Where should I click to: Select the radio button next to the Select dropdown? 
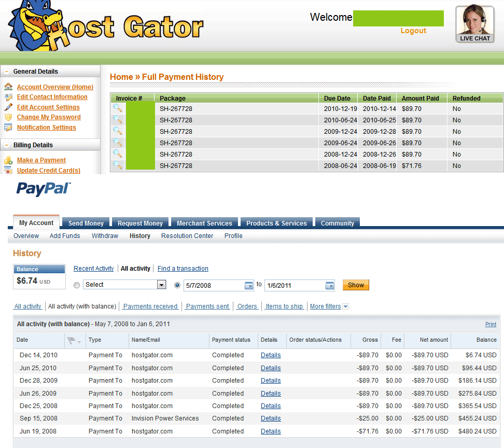[77, 285]
